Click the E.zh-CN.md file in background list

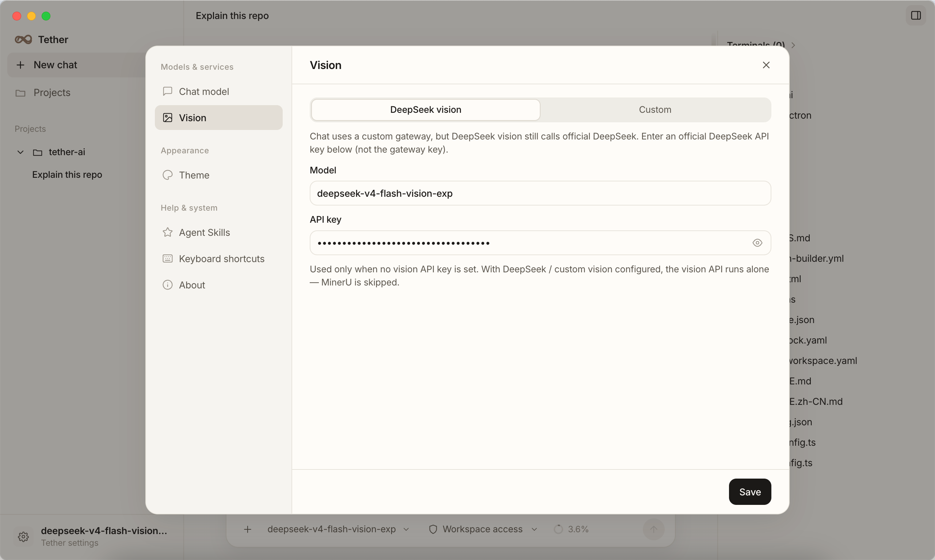coord(816,402)
